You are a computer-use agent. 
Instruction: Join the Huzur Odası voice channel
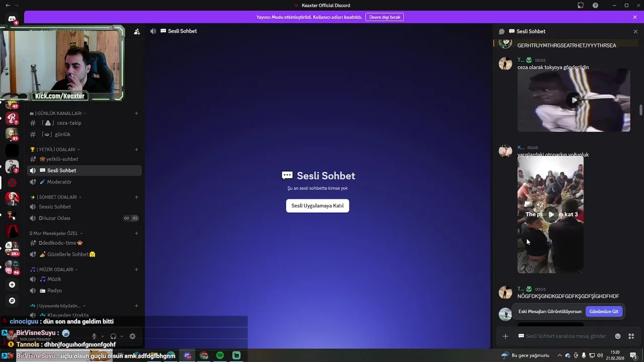click(85, 218)
